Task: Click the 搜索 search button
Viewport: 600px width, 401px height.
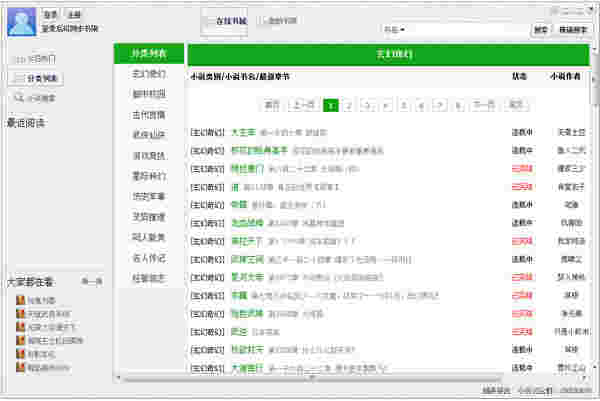Action: point(541,29)
